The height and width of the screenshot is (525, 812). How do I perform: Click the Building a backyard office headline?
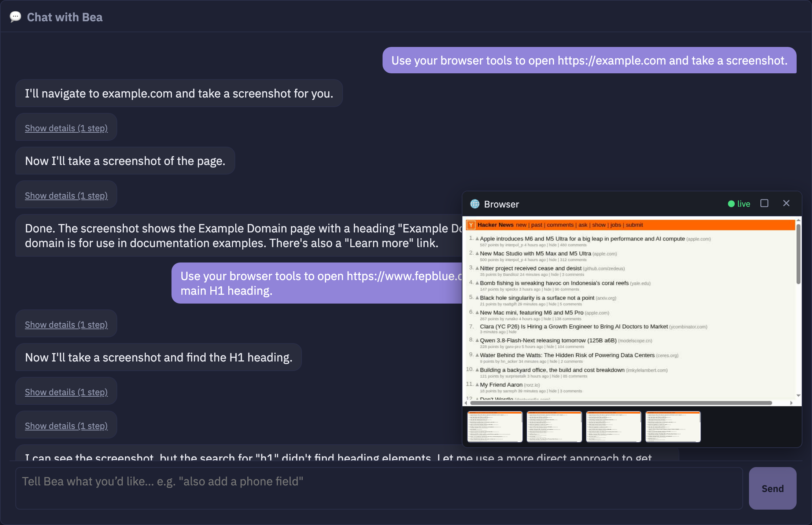[552, 370]
